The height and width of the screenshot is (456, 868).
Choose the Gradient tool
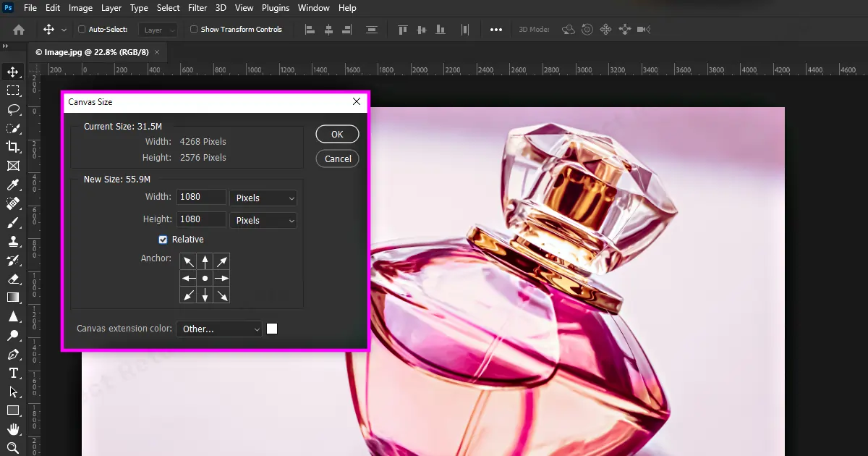tap(14, 297)
